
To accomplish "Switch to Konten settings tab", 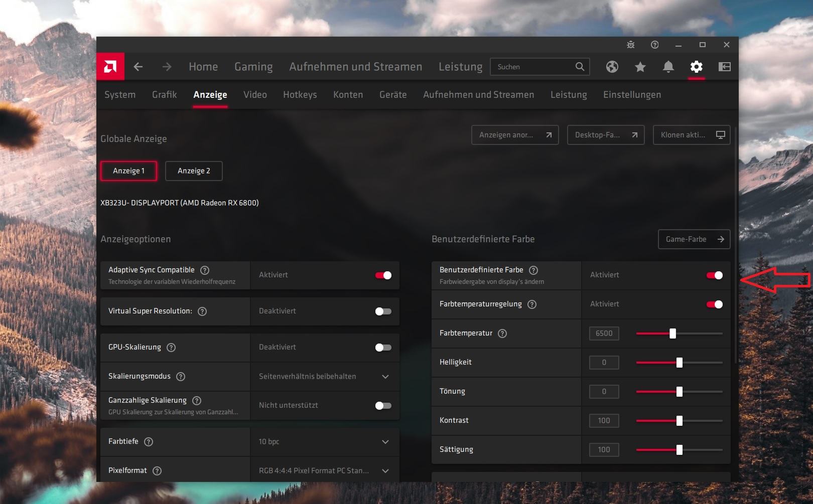I will click(348, 95).
